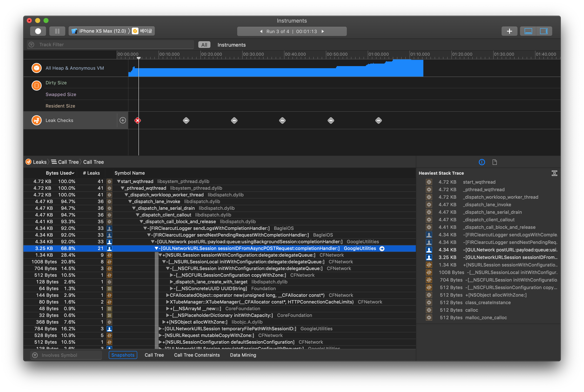
Task: Click the Record button in toolbar
Action: click(38, 31)
